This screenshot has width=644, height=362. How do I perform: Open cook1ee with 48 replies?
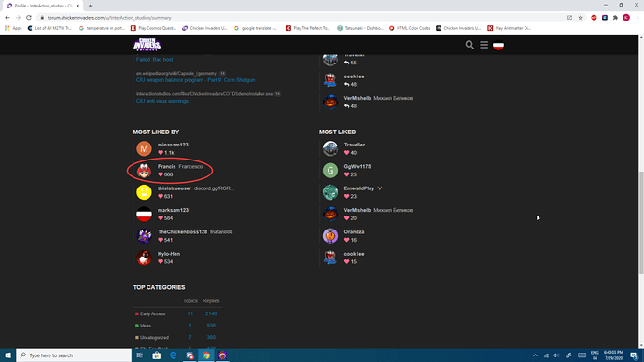click(x=354, y=77)
